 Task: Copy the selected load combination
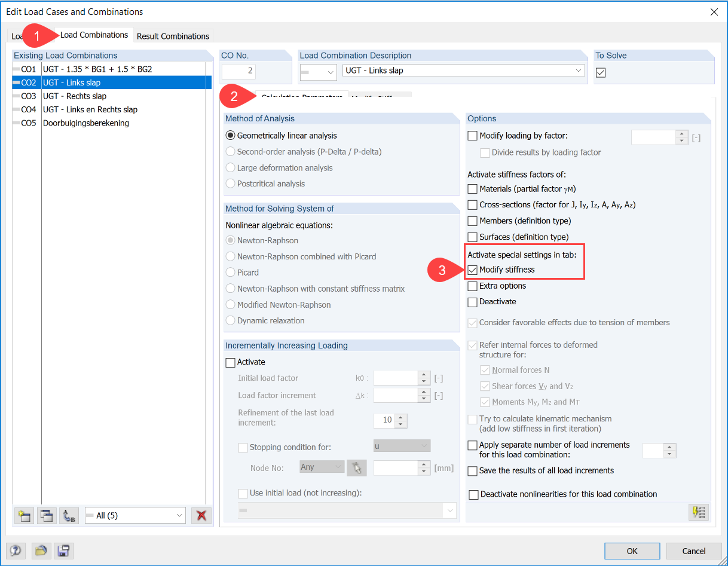47,515
